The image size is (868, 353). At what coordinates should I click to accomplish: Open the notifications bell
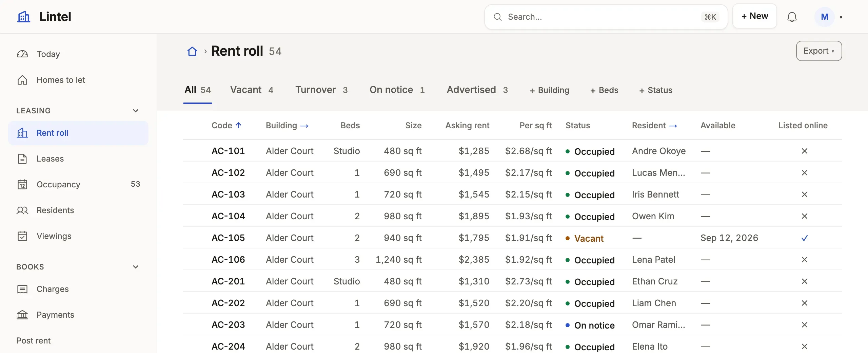pyautogui.click(x=792, y=17)
